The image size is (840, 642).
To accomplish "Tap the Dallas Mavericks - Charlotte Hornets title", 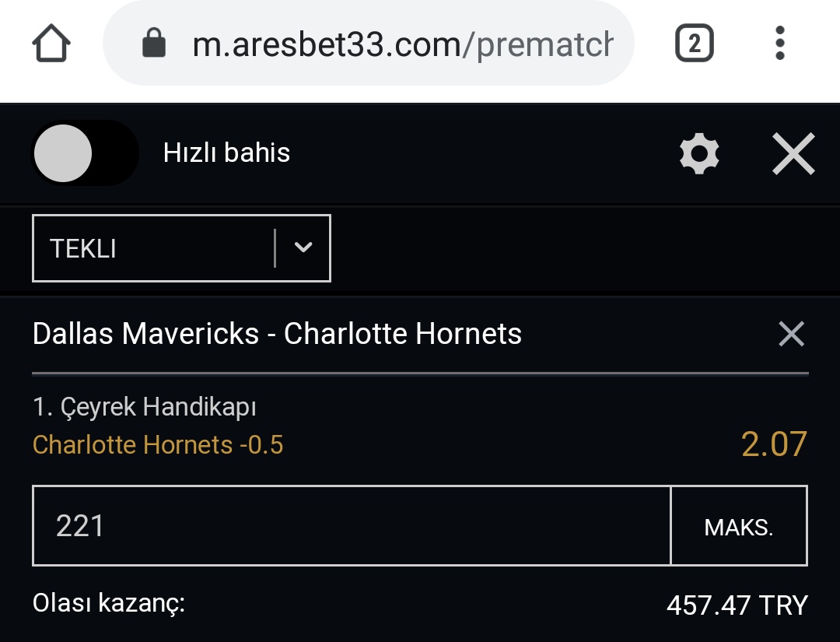I will coord(277,333).
